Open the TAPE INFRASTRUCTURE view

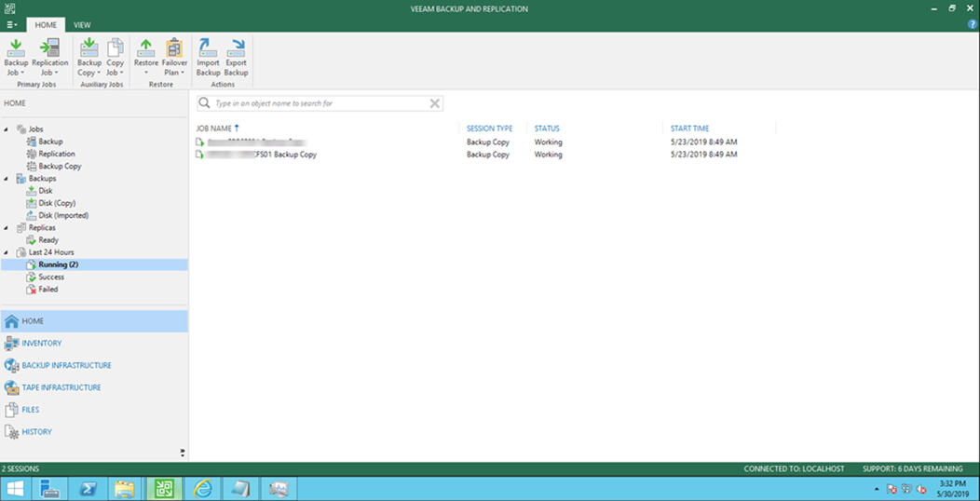[x=94, y=387]
